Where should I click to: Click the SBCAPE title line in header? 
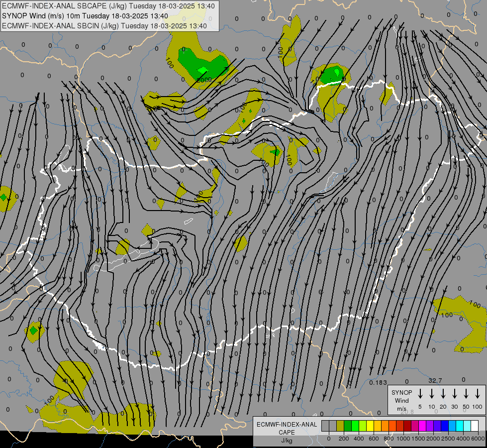[x=108, y=6]
